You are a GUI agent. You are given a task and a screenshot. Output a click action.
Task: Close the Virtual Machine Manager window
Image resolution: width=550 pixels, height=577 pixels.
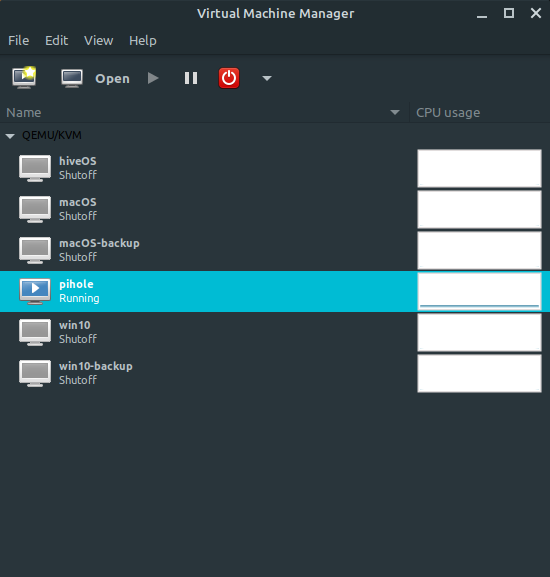(x=536, y=13)
